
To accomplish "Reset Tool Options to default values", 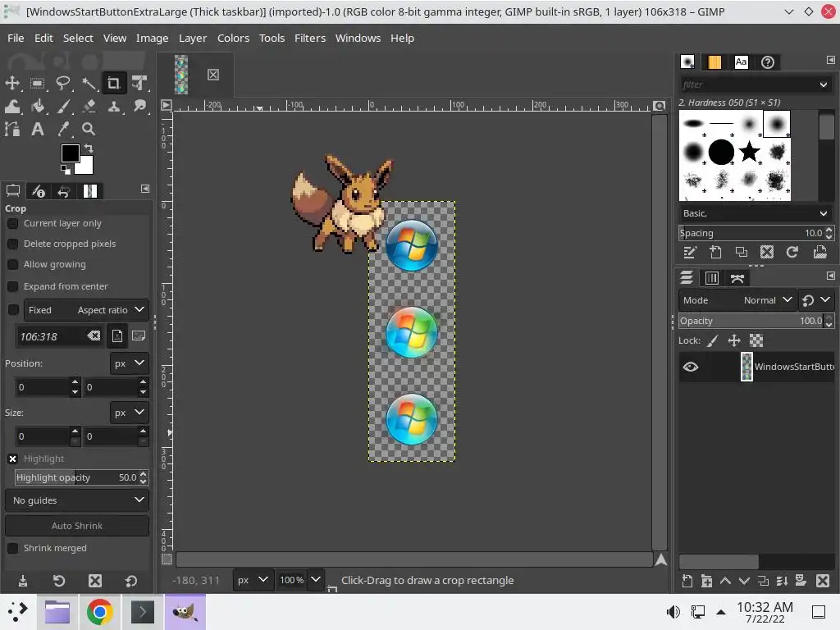I will tap(130, 581).
